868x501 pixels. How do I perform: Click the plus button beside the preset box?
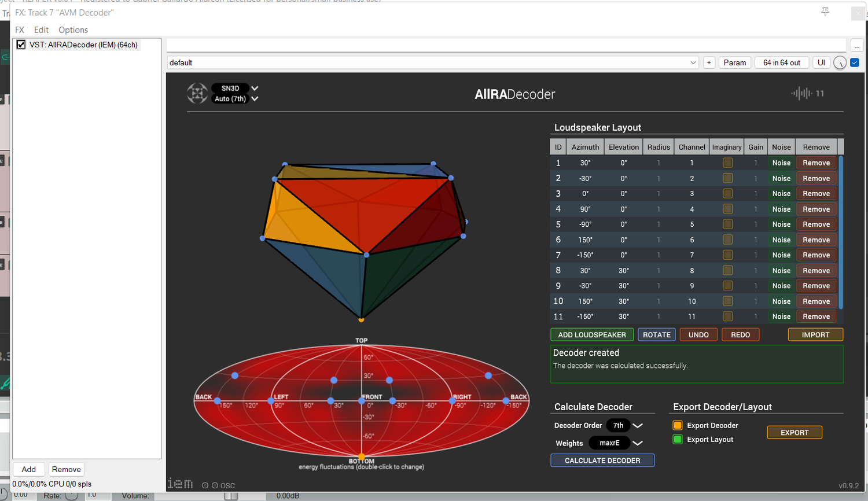click(709, 62)
